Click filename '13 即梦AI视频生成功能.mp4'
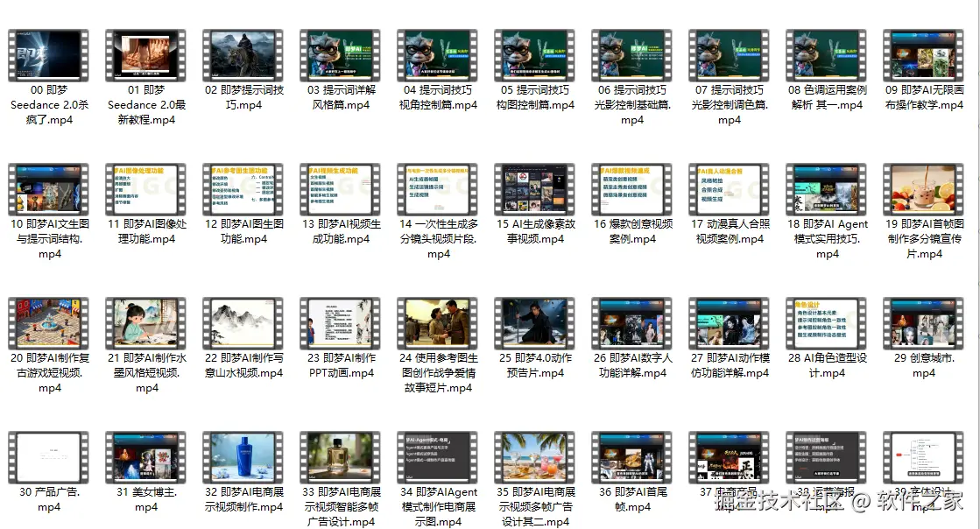 pos(342,231)
